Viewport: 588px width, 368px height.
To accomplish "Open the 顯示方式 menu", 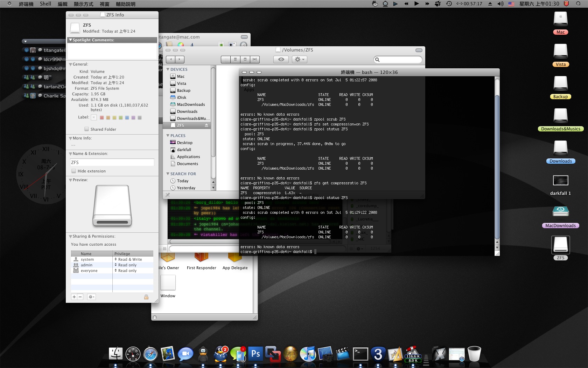I will click(x=84, y=4).
